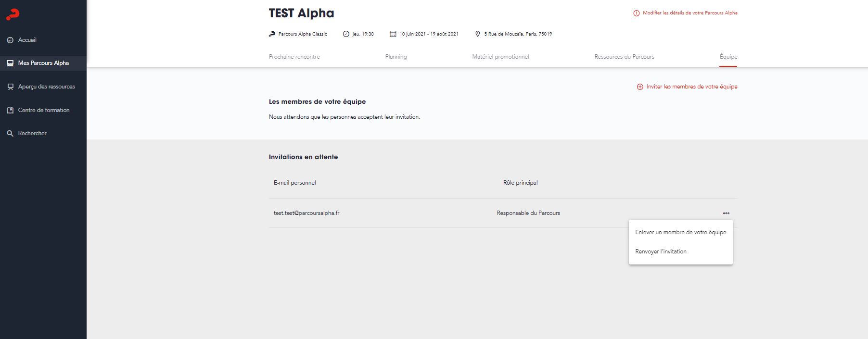868x339 pixels.
Task: Click the Mes Parcours Alpha sidebar icon
Action: (x=10, y=63)
